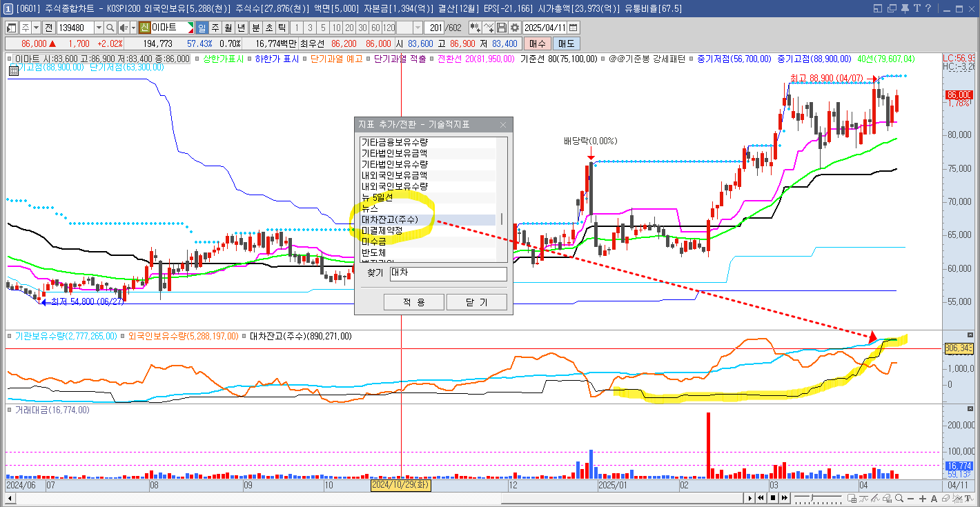Click the speaker sound icon in toolbar
This screenshot has width=980, height=507.
124,28
